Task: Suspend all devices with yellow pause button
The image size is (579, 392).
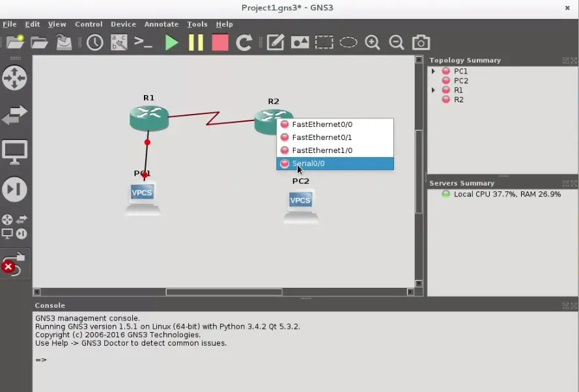Action: 195,42
